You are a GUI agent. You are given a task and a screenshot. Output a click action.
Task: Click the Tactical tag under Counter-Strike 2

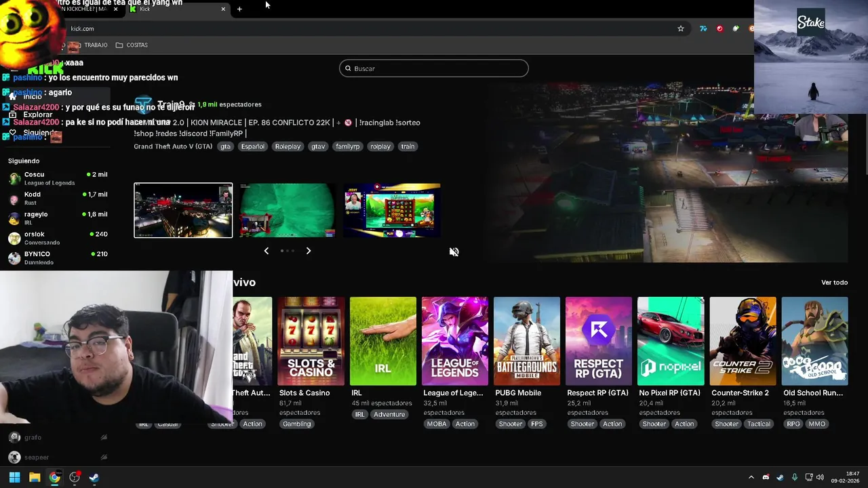[759, 424]
